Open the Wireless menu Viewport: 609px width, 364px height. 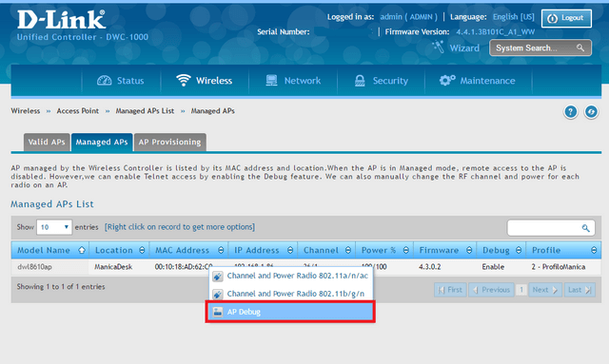tap(205, 81)
